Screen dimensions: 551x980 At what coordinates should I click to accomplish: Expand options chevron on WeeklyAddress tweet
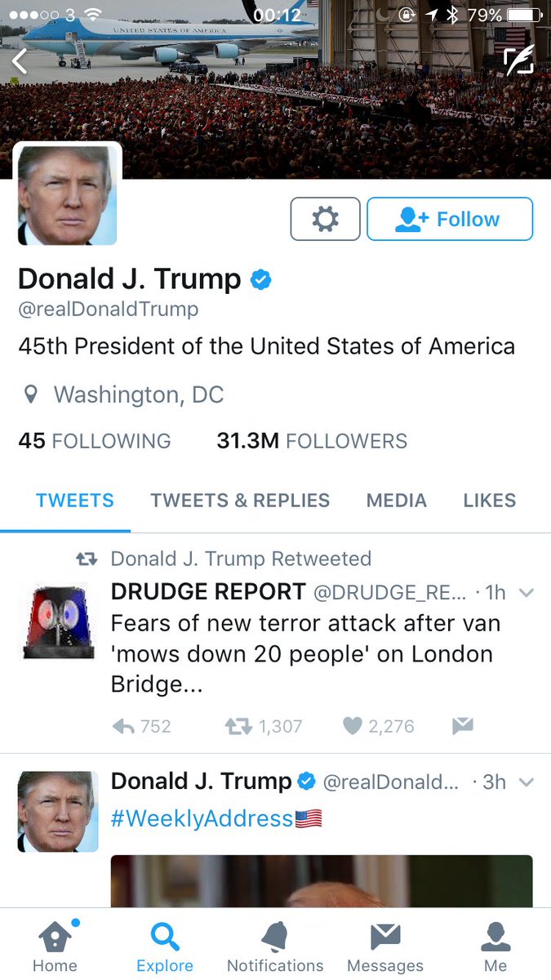pos(527,782)
